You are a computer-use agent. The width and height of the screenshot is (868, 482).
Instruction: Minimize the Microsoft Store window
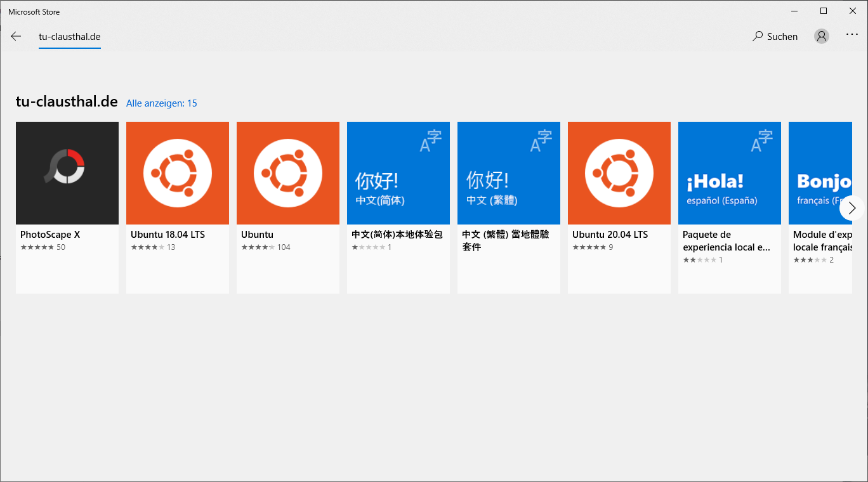[x=794, y=11]
